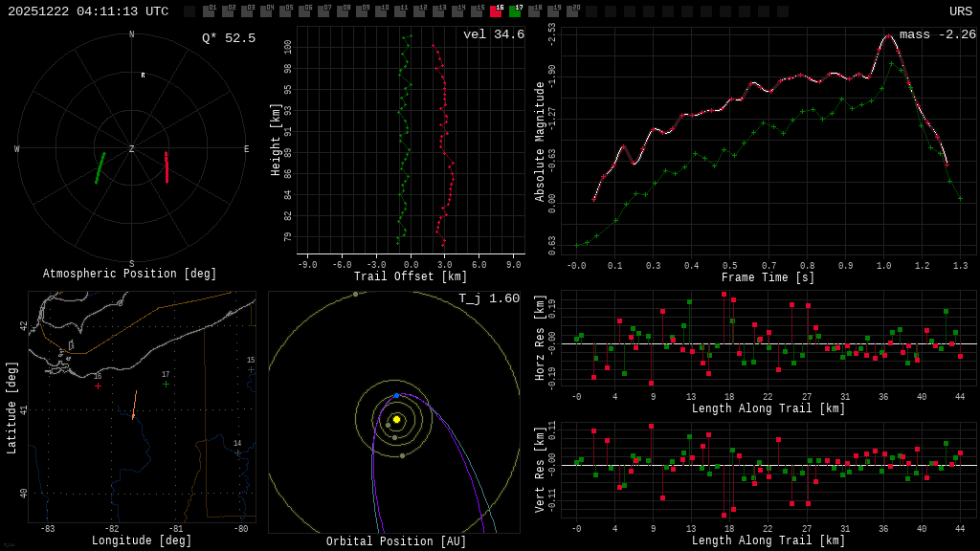Click the red meteor track in polar plot
980x551 pixels.
point(167,167)
